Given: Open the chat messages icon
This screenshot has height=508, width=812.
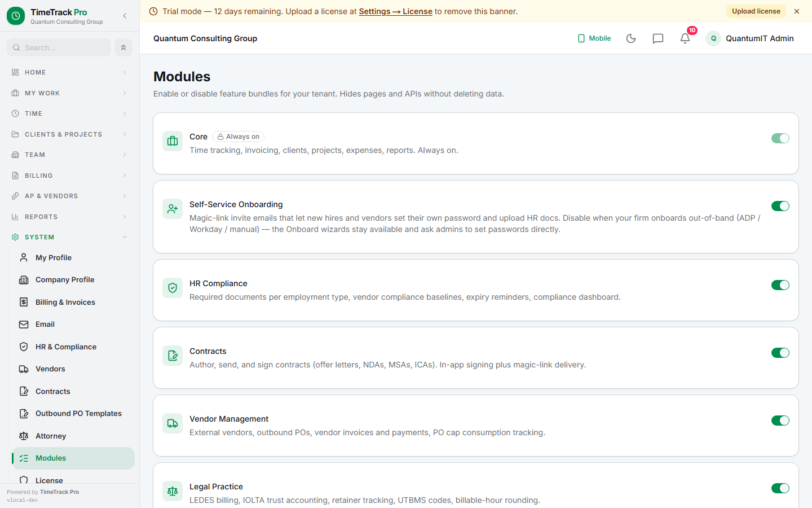Looking at the screenshot, I should click(658, 38).
